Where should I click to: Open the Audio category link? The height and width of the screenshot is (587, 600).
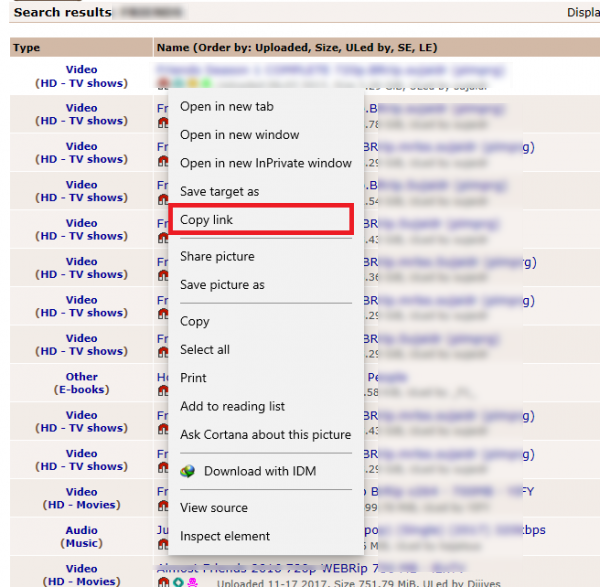[82, 530]
